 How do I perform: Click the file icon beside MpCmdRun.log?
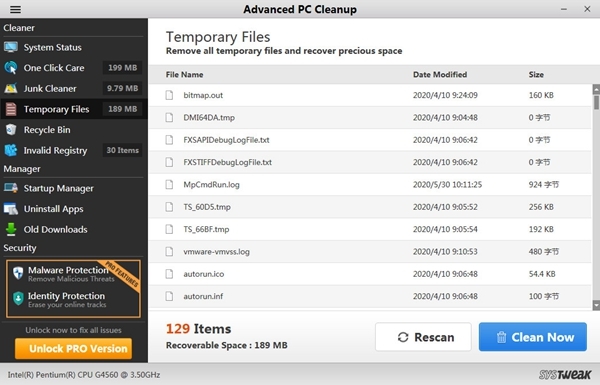point(169,184)
